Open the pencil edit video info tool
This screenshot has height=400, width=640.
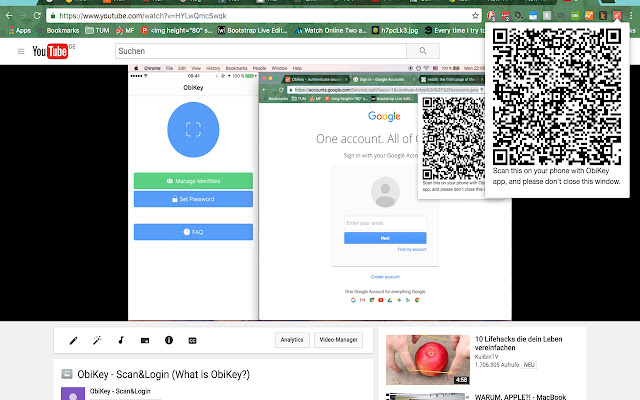73,340
